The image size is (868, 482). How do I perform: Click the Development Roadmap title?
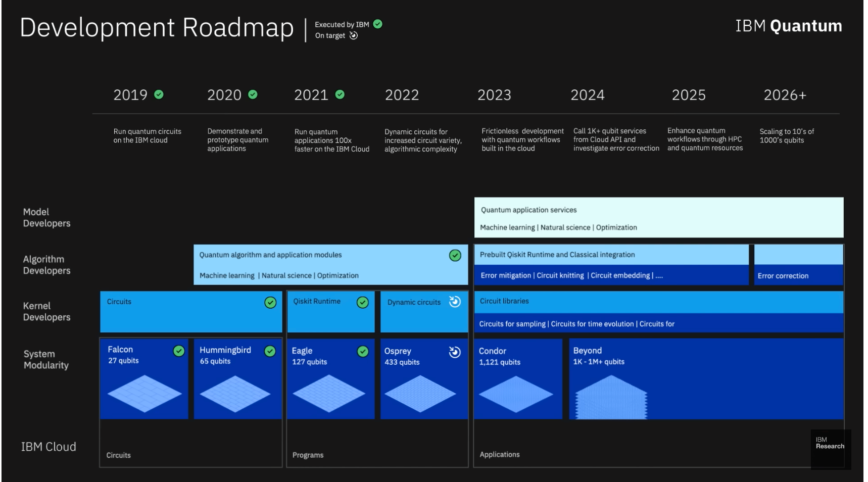[157, 27]
